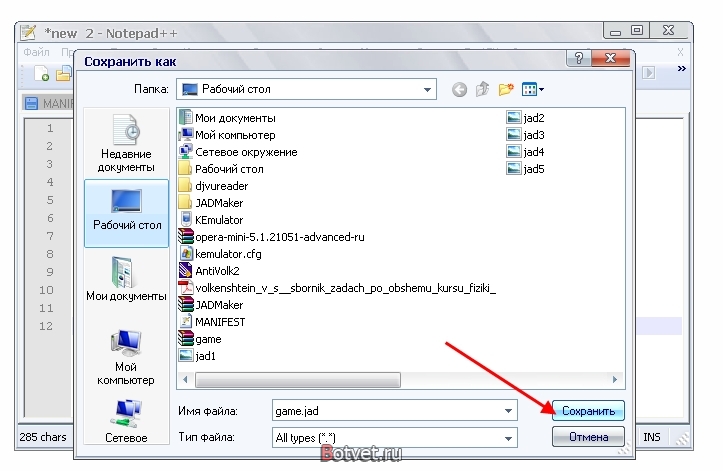This screenshot has height=471, width=723.
Task: Select the game archive file
Action: (x=200, y=339)
